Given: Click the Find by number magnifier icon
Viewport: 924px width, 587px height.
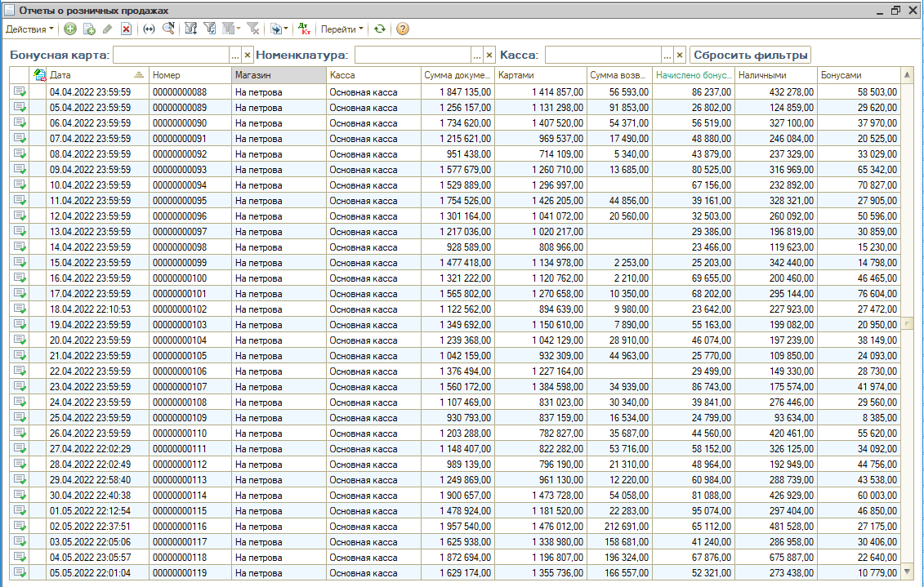Looking at the screenshot, I should (x=168, y=29).
